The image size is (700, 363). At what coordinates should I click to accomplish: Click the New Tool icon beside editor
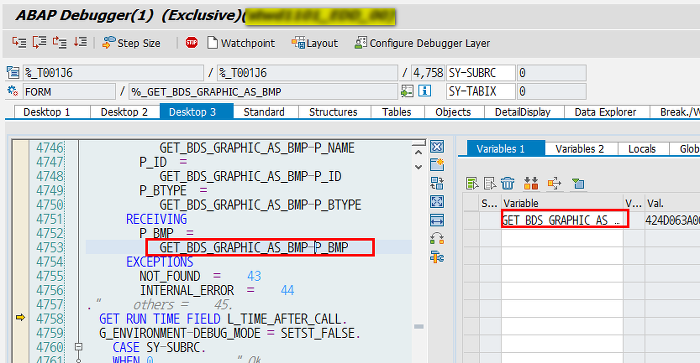click(437, 165)
